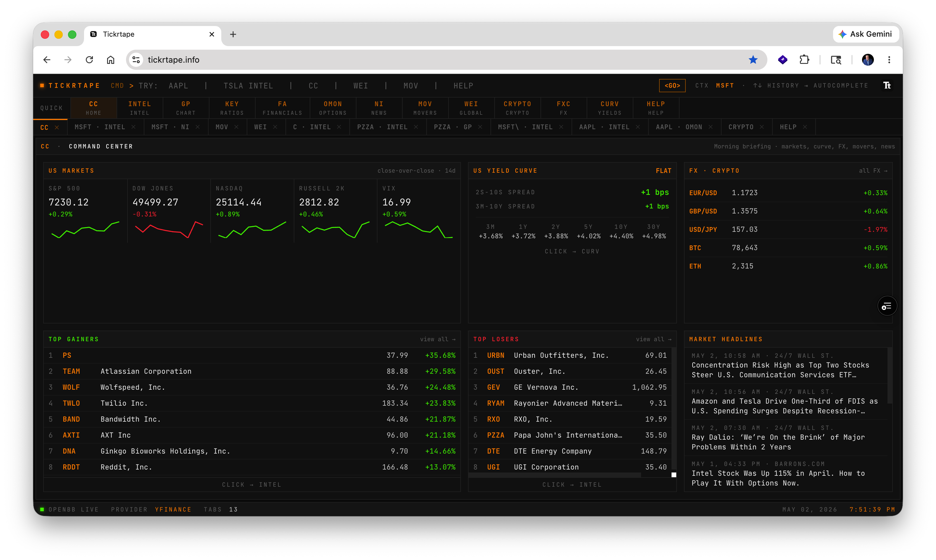Close the HELP workspace tab
The image size is (936, 560).
point(805,127)
